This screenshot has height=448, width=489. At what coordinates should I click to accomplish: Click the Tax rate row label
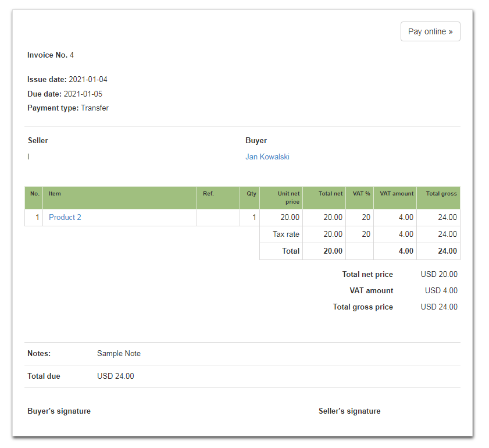[286, 234]
